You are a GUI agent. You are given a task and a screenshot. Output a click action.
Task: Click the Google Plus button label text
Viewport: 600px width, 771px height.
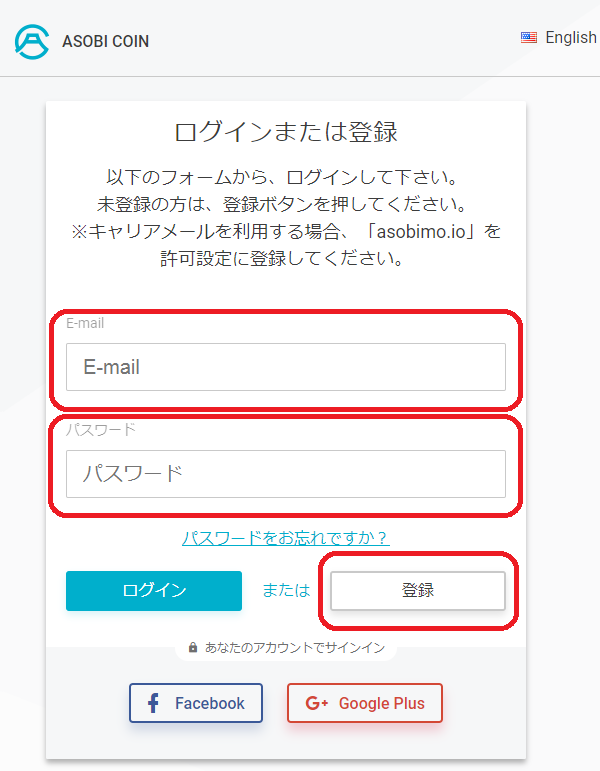[x=381, y=703]
